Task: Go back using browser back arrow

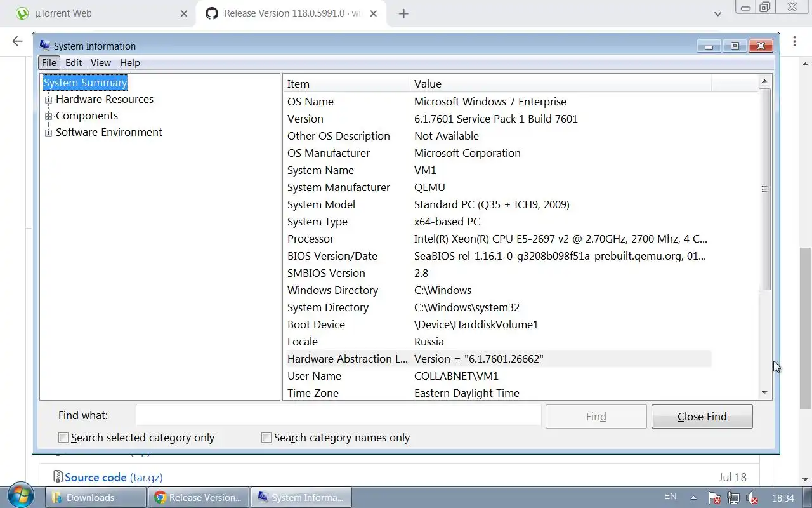Action: pos(16,41)
